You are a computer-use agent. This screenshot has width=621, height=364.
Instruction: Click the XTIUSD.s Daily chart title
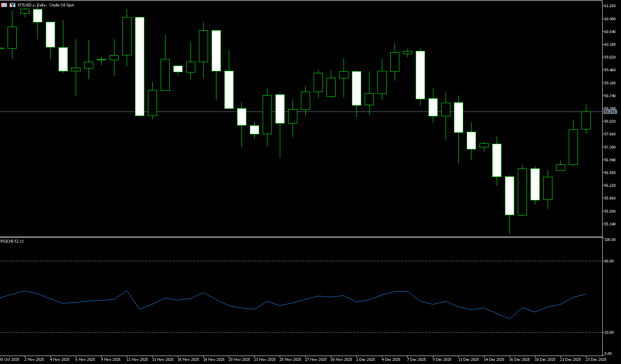pyautogui.click(x=45, y=5)
